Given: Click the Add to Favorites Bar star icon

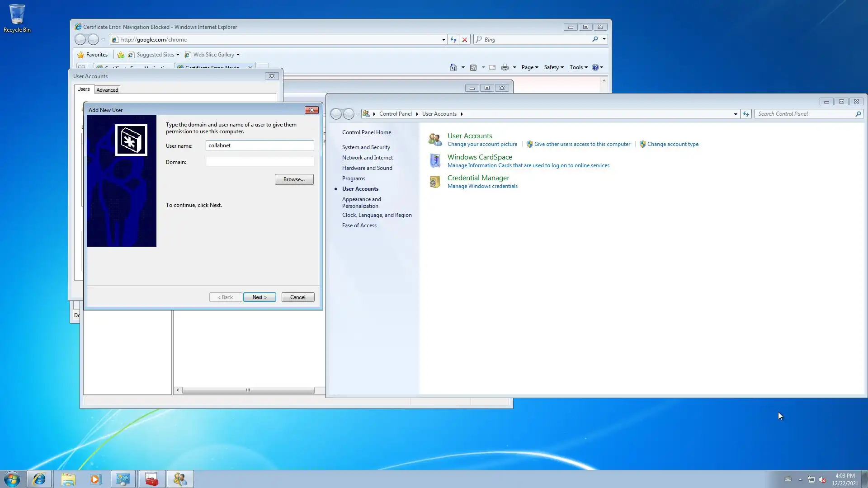Looking at the screenshot, I should [x=121, y=55].
